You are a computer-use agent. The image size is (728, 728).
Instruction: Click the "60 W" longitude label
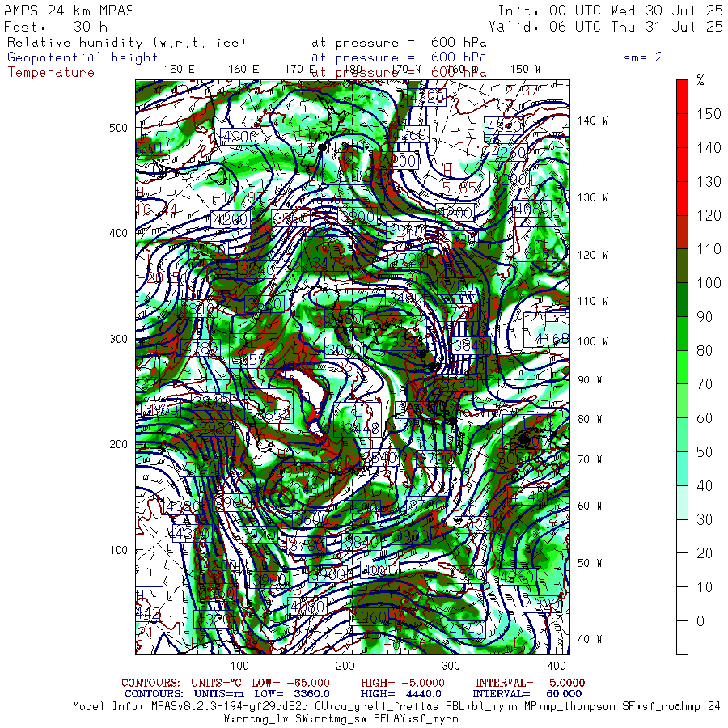click(590, 506)
